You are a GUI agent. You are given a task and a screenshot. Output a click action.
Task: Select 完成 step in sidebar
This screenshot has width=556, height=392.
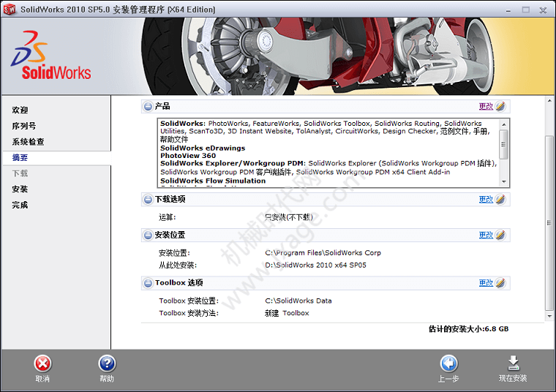pyautogui.click(x=20, y=205)
